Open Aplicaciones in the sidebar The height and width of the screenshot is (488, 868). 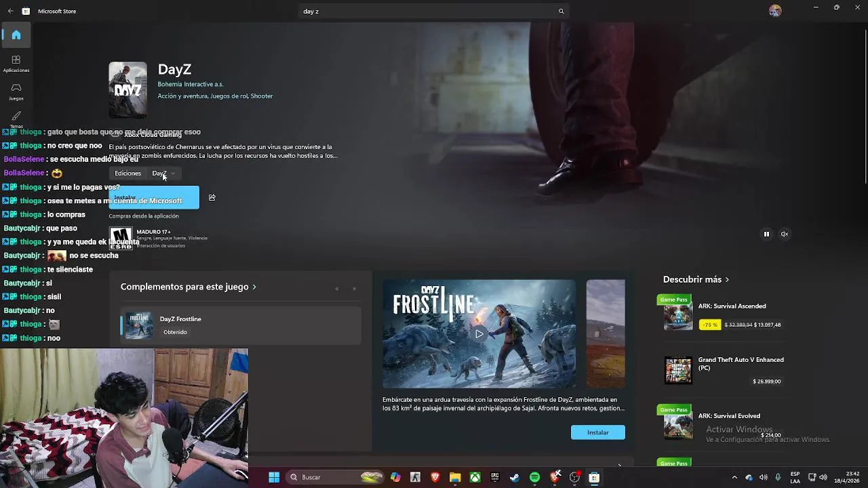[x=16, y=64]
